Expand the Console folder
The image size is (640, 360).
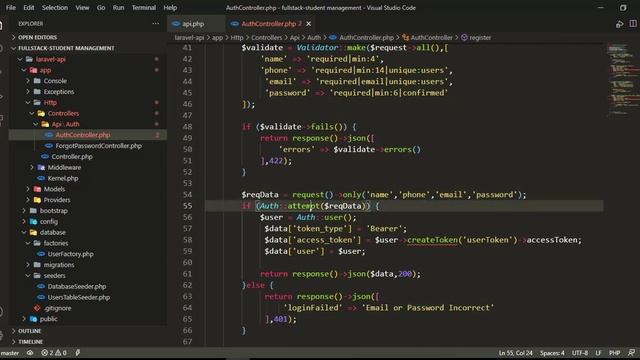(55, 81)
